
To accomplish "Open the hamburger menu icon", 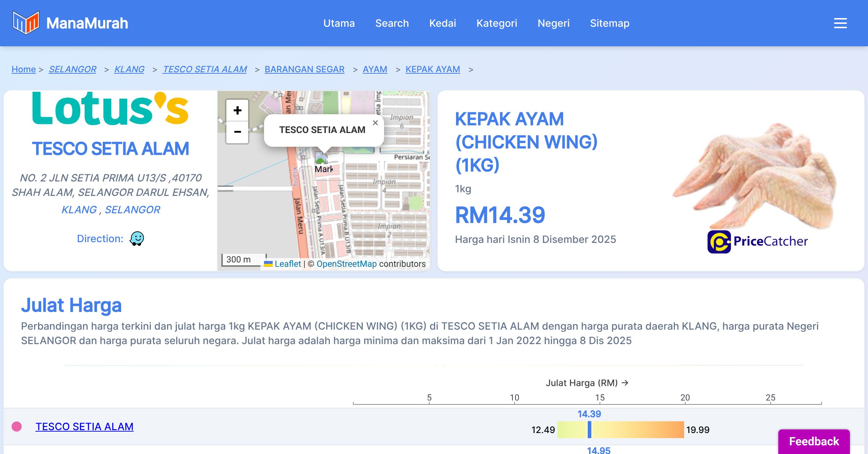I will (840, 23).
